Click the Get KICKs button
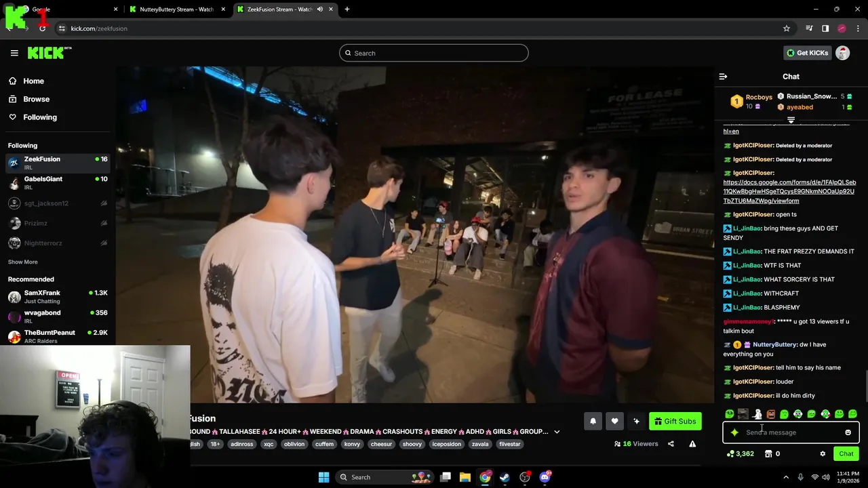This screenshot has height=488, width=868. click(x=807, y=53)
